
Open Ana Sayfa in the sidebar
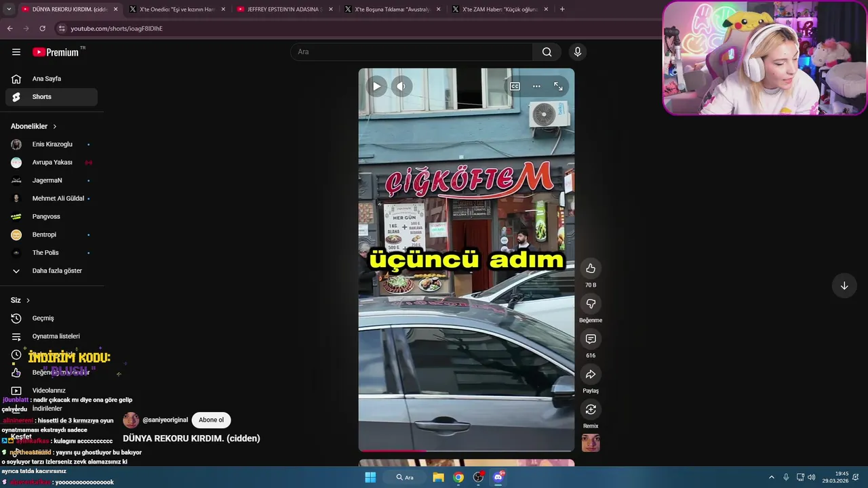pyautogui.click(x=52, y=79)
